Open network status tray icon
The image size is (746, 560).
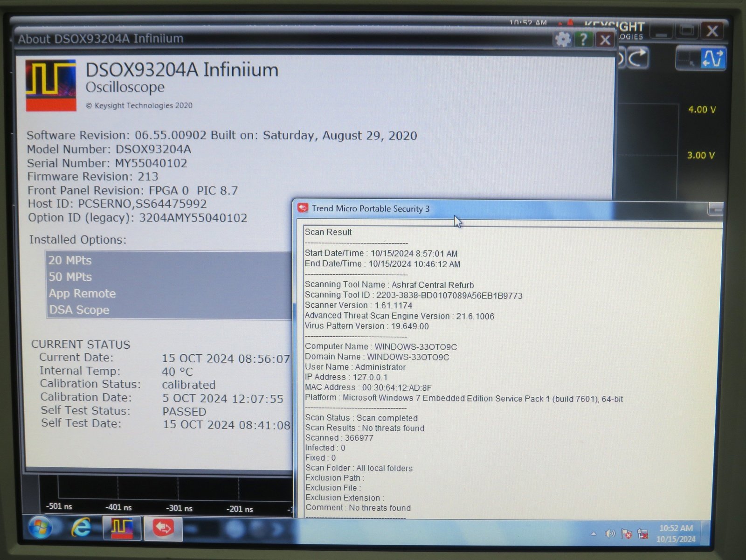[643, 533]
